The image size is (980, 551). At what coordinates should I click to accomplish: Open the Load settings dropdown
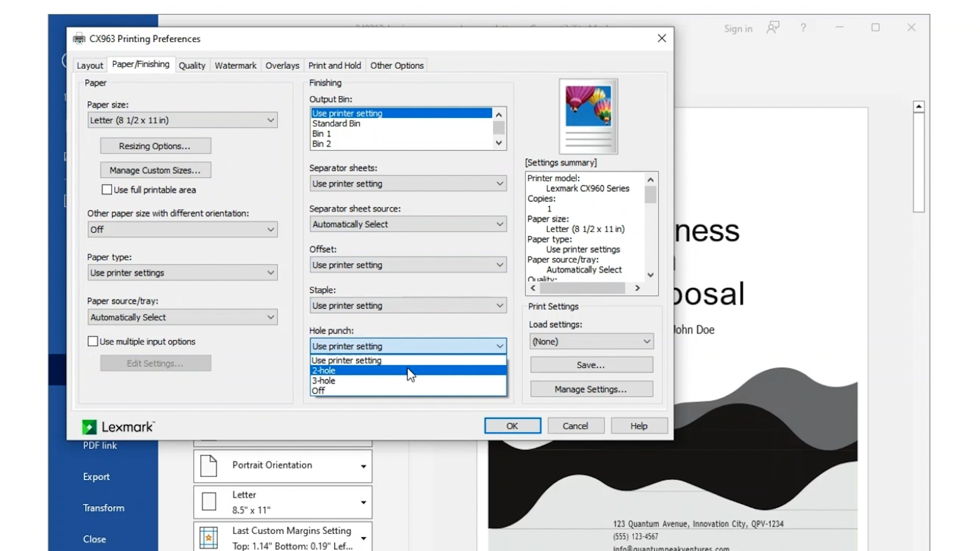(591, 341)
